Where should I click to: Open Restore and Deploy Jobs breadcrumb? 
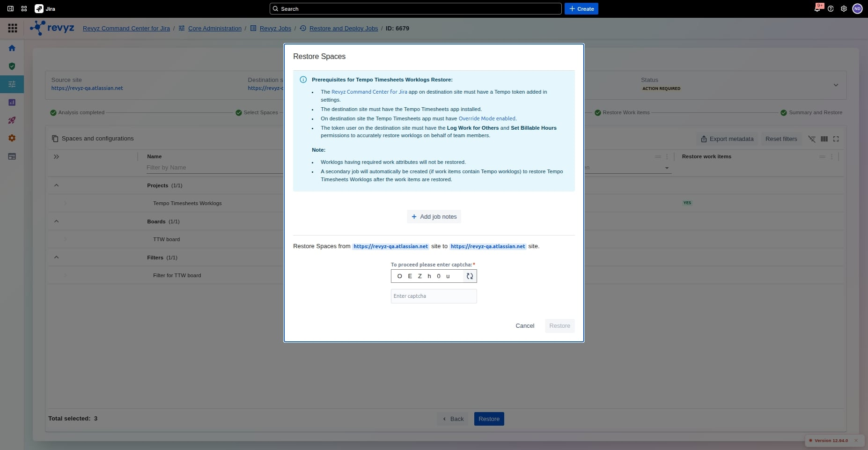coord(344,29)
